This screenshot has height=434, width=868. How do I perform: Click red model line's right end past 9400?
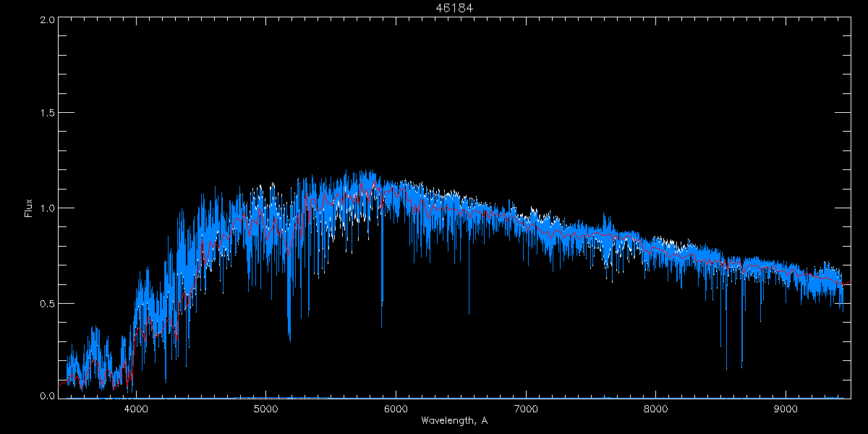coord(849,282)
